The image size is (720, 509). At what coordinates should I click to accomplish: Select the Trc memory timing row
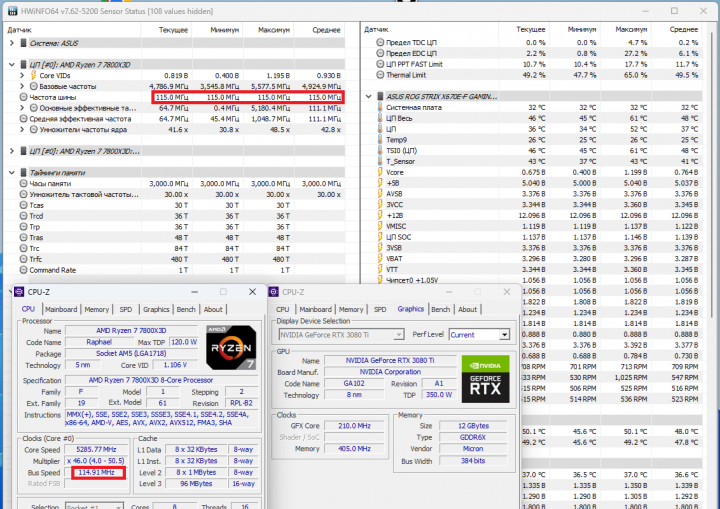(174, 249)
